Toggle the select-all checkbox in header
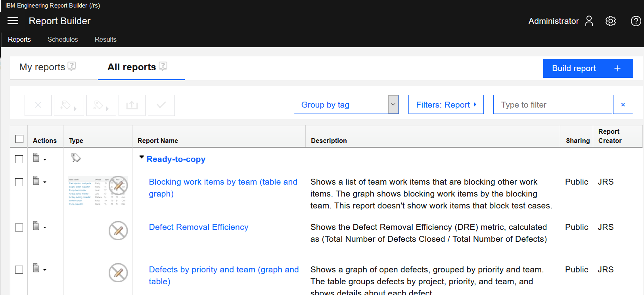 [19, 139]
